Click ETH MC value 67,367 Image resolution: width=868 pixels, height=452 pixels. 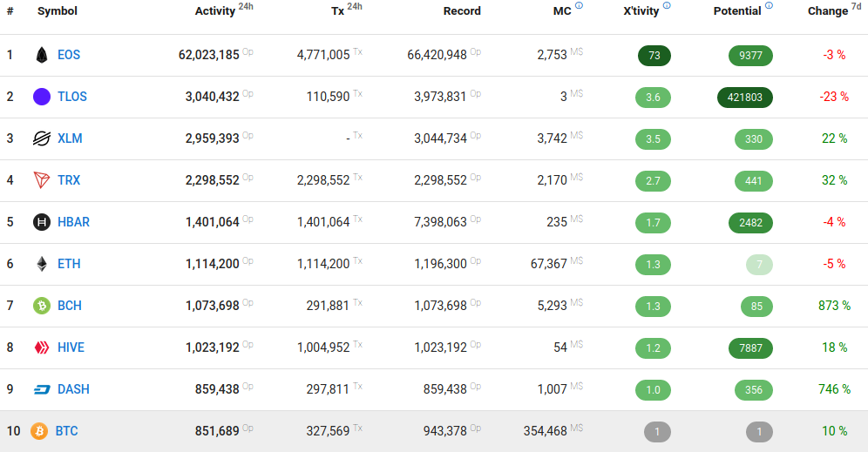tap(548, 264)
